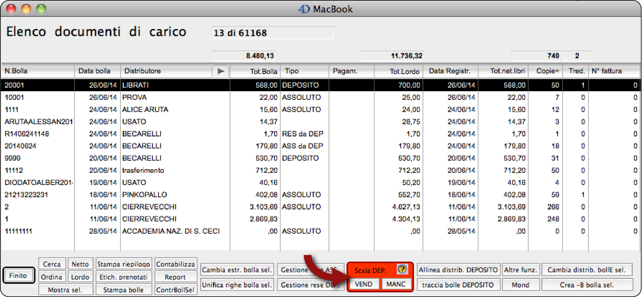Image resolution: width=644 pixels, height=297 pixels.
Task: Sort by Copie+ column header
Action: point(546,71)
